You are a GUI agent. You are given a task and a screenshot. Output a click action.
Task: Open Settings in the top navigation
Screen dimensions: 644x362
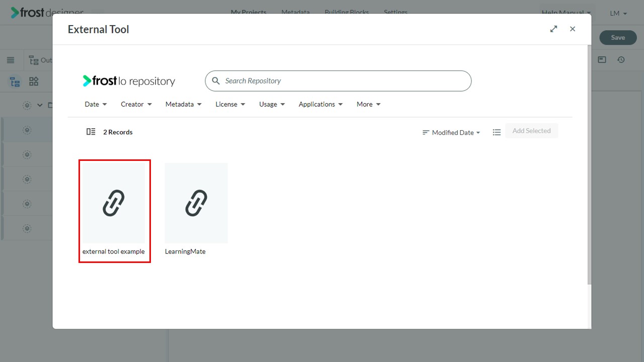point(395,12)
